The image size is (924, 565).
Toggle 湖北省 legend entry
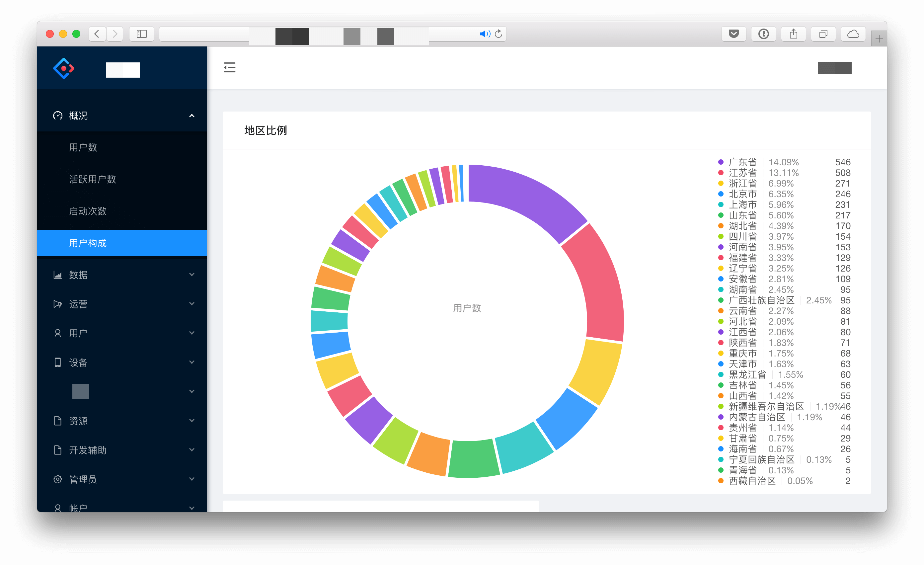coord(784,226)
